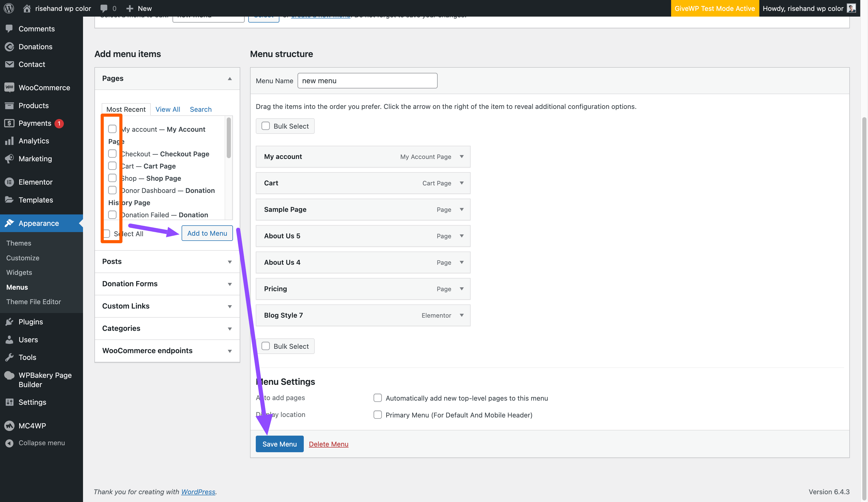Screen dimensions: 868x502
Task: Click the pages list scrollbar thumb
Action: pos(228,138)
